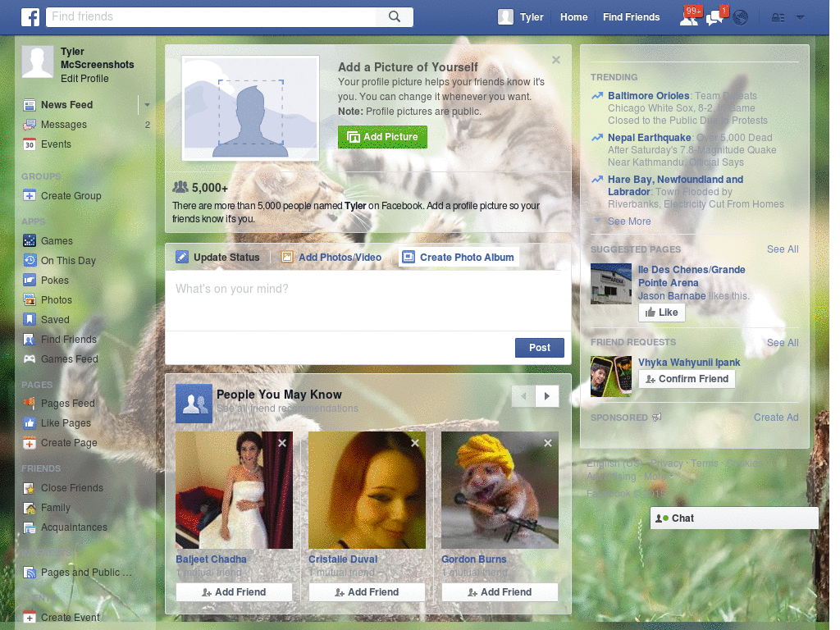Click the Photos sidebar icon
Viewport: 840px width, 630px height.
coord(30,300)
